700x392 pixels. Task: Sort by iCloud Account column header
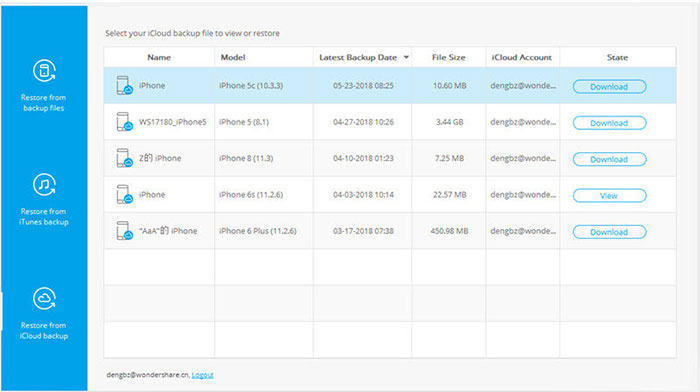(x=521, y=57)
